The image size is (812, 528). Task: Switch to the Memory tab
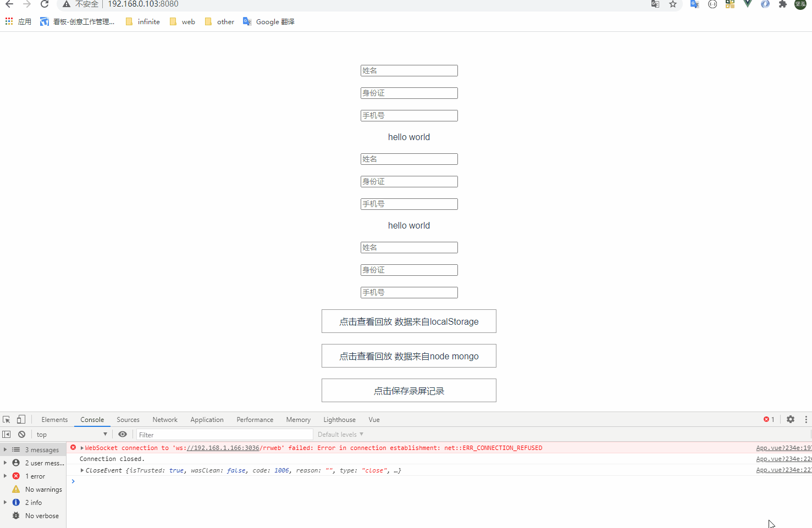tap(299, 420)
